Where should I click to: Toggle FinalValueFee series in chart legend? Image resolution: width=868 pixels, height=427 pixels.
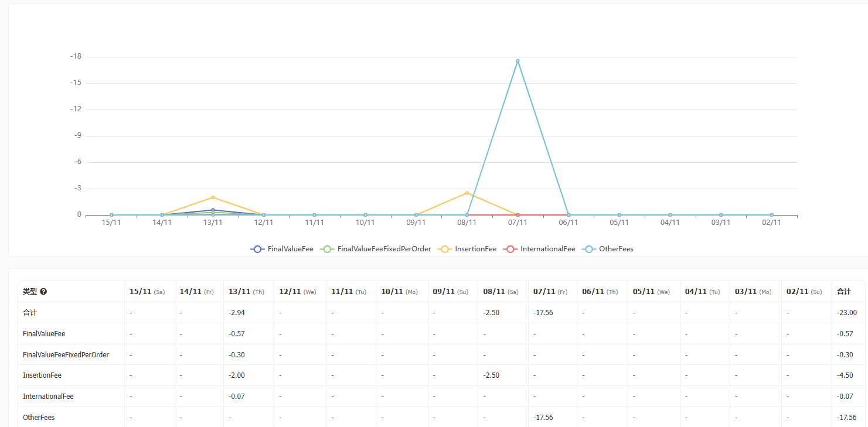282,249
